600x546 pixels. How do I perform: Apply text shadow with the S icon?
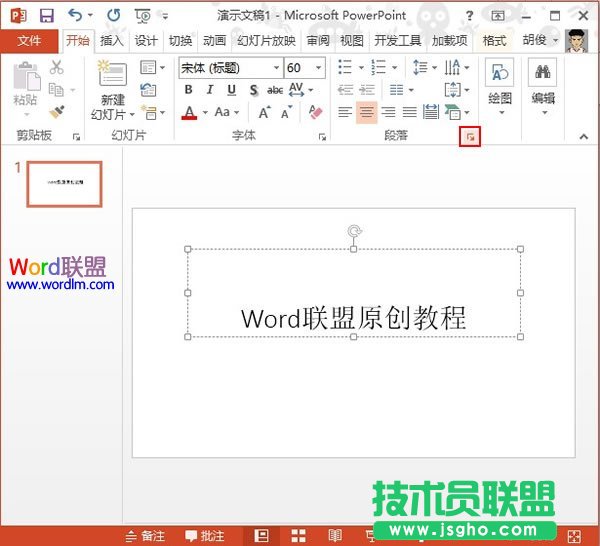[x=253, y=90]
